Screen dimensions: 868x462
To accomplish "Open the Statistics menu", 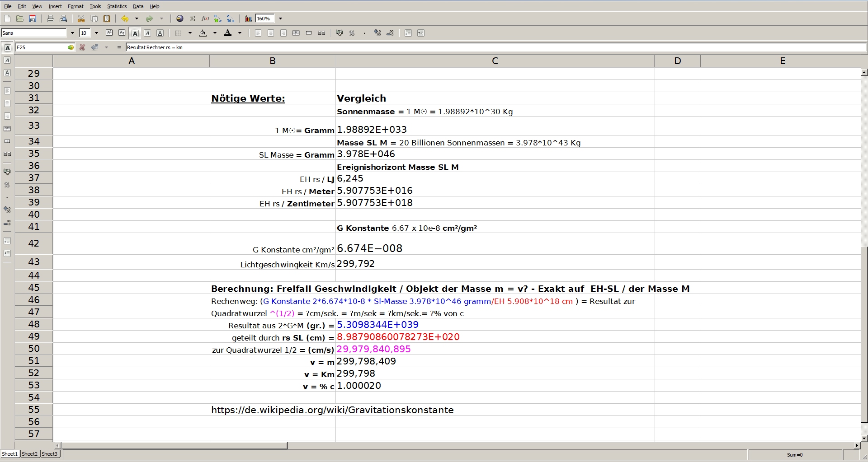I will [x=117, y=6].
